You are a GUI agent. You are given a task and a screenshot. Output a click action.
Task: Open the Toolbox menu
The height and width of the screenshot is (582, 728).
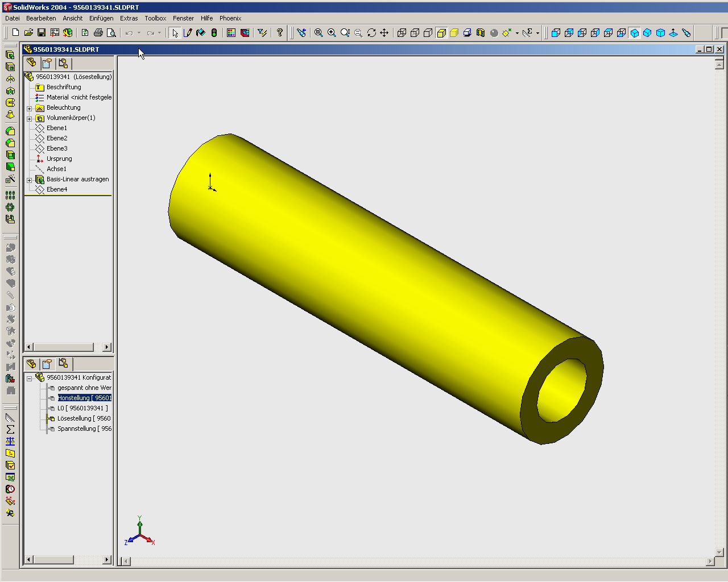155,18
